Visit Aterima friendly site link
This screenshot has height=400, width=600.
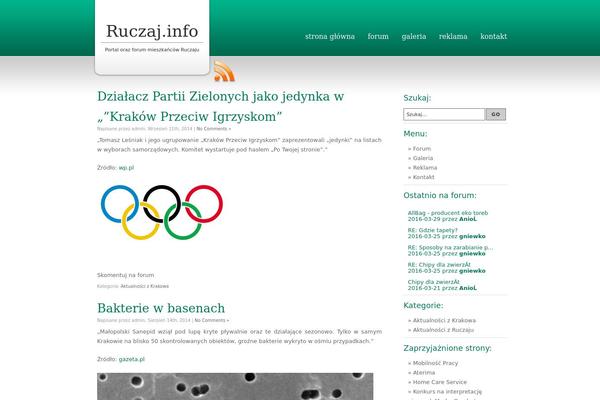pyautogui.click(x=424, y=372)
